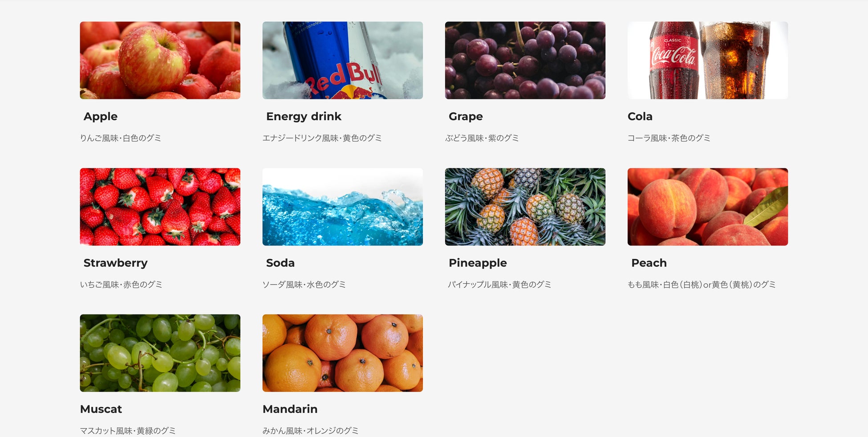Click the Muscat heading
This screenshot has height=437, width=868.
pyautogui.click(x=101, y=409)
